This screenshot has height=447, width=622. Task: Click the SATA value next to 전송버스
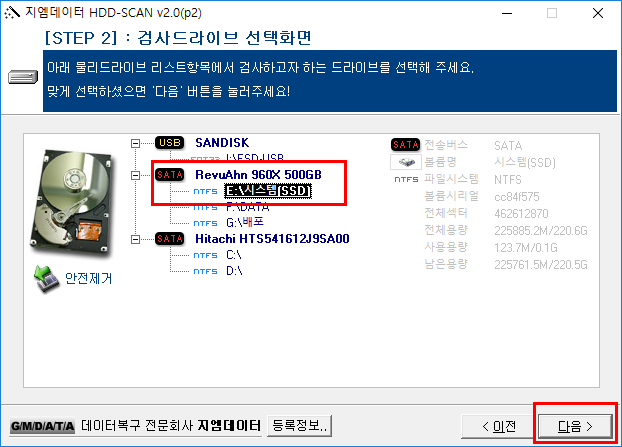pyautogui.click(x=508, y=146)
